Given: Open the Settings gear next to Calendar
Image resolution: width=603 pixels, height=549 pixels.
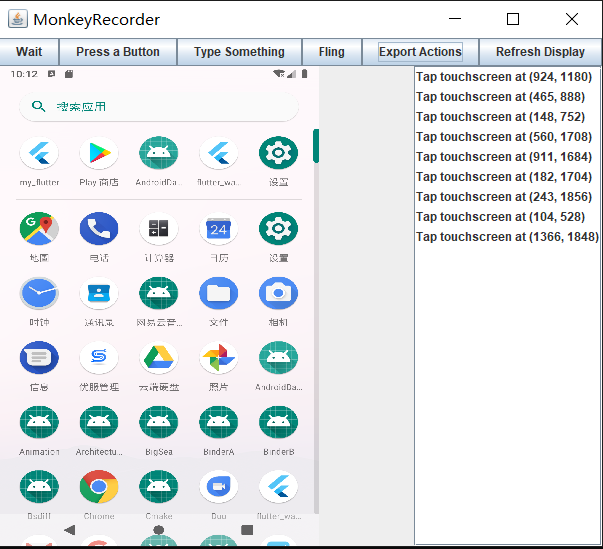Looking at the screenshot, I should click(278, 229).
